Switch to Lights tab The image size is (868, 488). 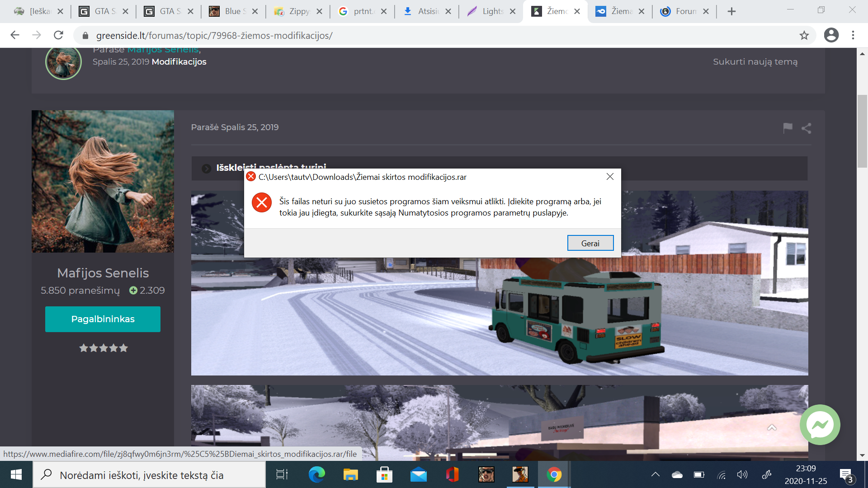(491, 11)
